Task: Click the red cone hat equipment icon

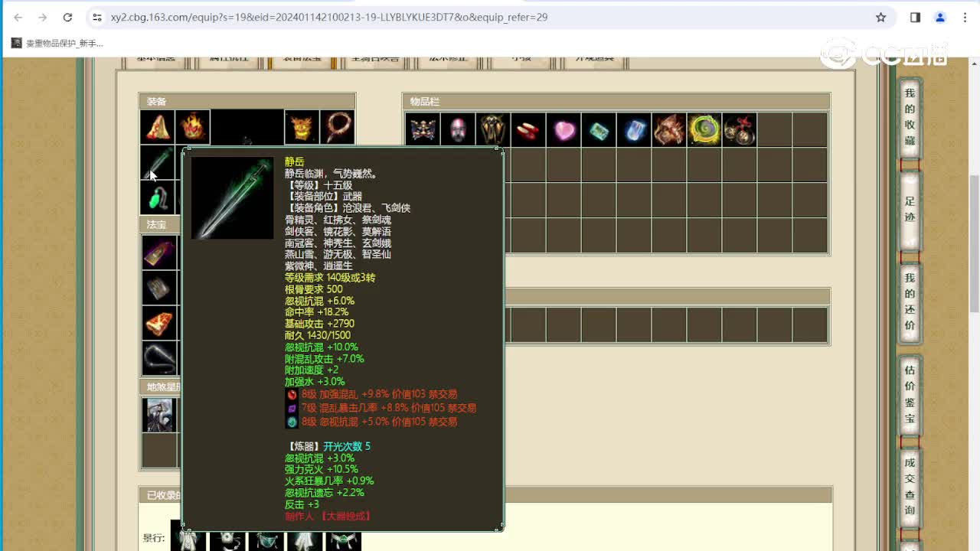Action: pyautogui.click(x=158, y=127)
